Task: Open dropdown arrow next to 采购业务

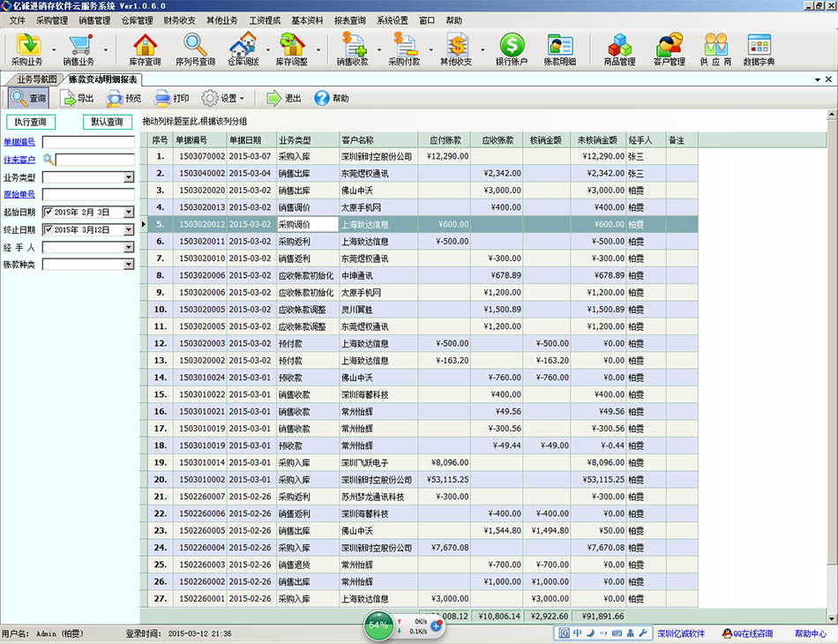Action: pos(54,50)
